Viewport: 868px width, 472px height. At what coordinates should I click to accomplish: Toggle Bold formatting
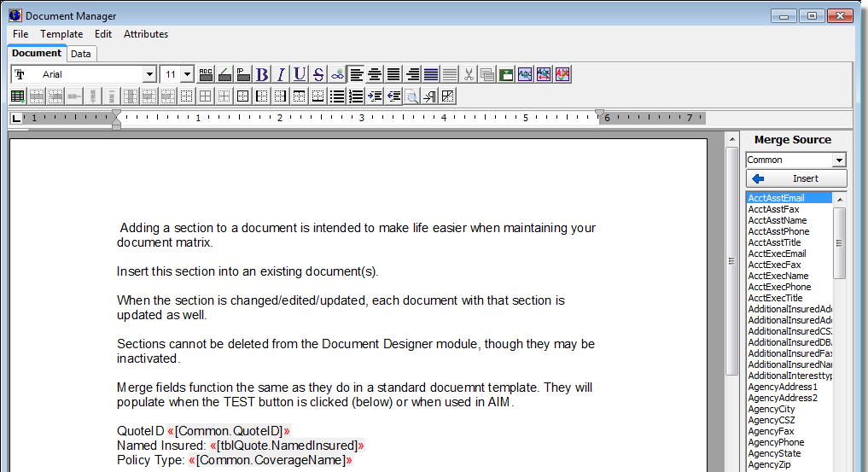(x=262, y=75)
